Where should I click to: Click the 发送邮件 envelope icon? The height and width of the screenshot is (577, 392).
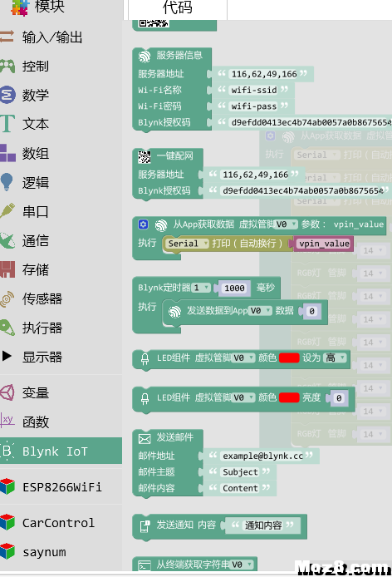point(145,439)
